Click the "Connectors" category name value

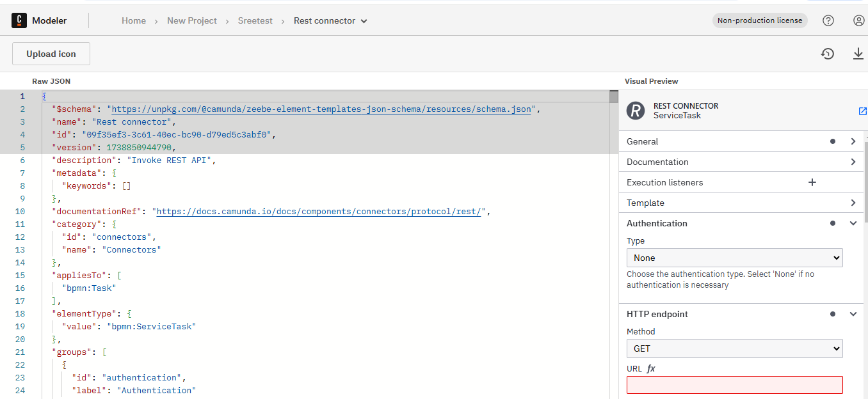131,249
